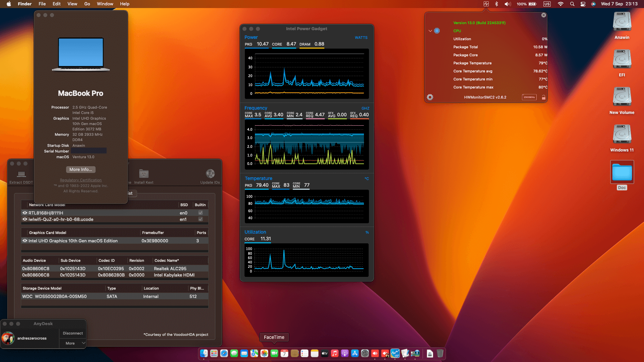
Task: Launch FaceTime from the Dock
Action: click(x=274, y=353)
